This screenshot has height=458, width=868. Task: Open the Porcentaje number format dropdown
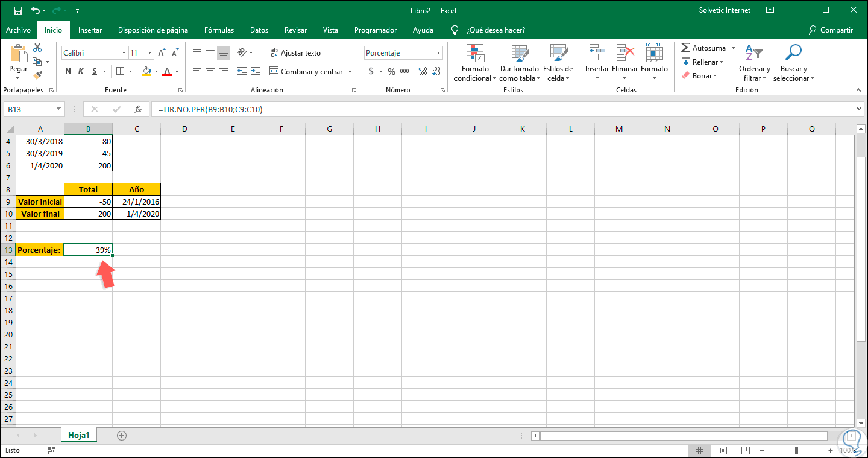(438, 53)
